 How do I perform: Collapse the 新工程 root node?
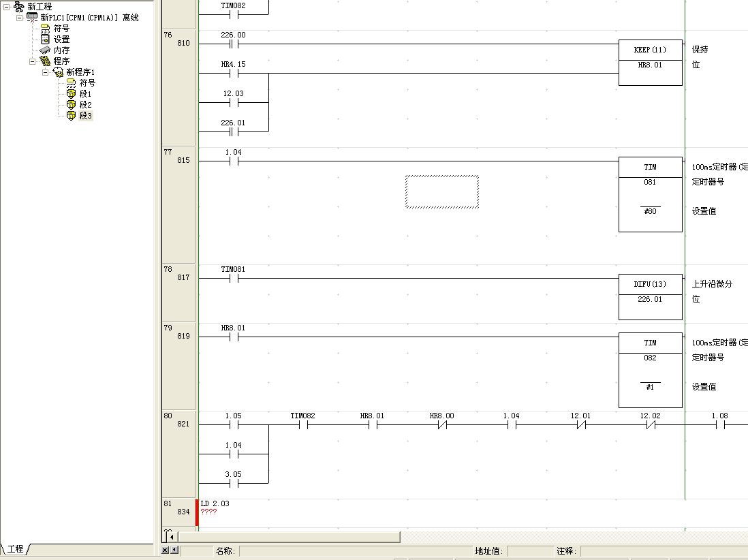pos(7,7)
